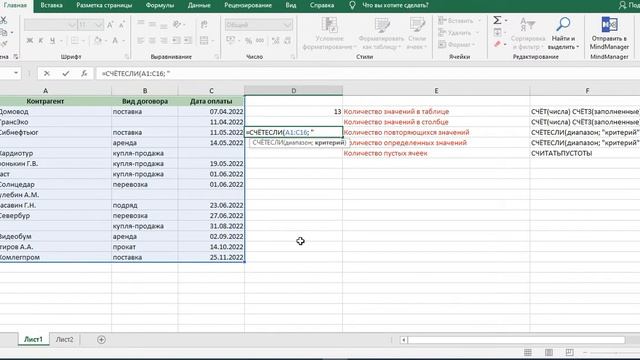Click the Copy icon in clipboard group
Viewport: 640px width, 360px height.
[3, 32]
